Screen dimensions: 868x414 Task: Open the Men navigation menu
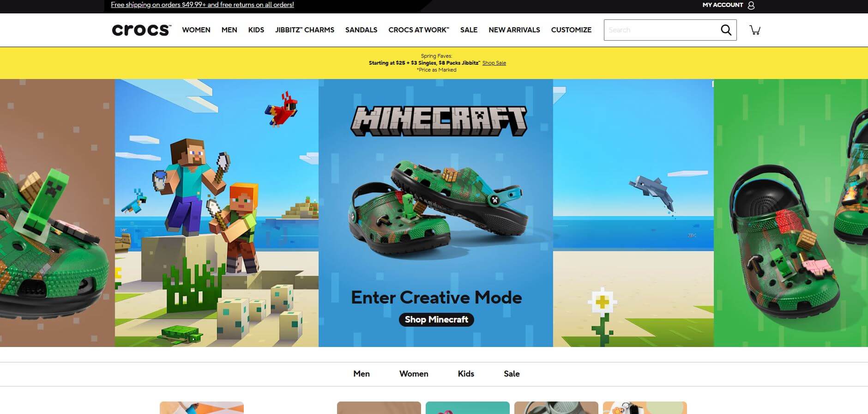coord(229,30)
